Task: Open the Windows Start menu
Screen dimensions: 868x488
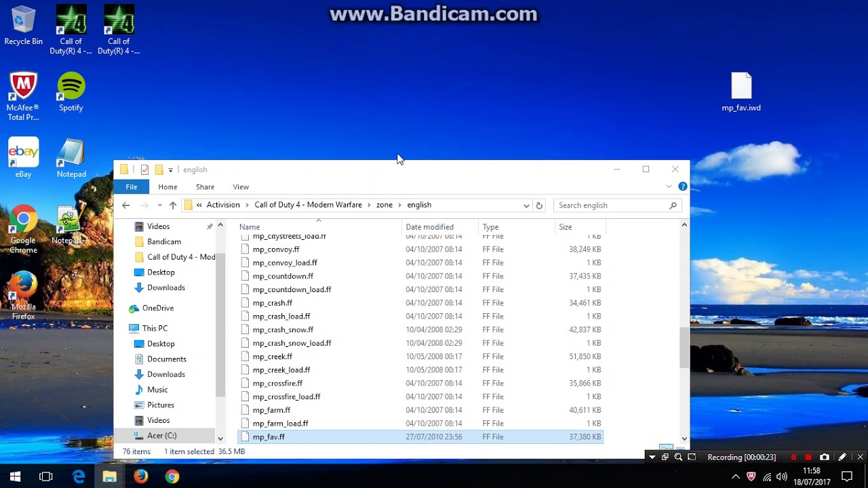Action: pos(15,476)
